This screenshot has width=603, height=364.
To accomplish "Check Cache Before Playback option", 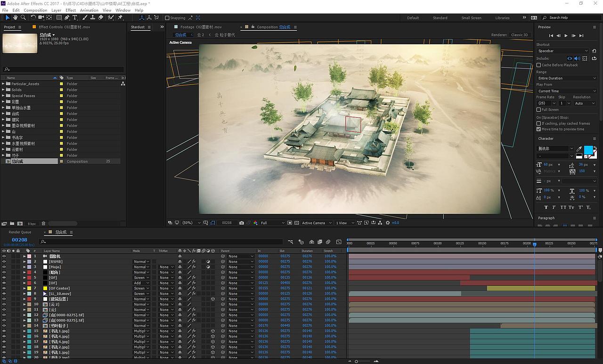I will click(x=538, y=65).
